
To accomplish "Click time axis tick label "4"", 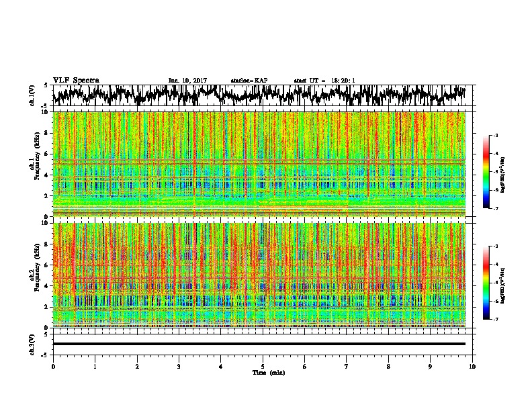I will (221, 367).
